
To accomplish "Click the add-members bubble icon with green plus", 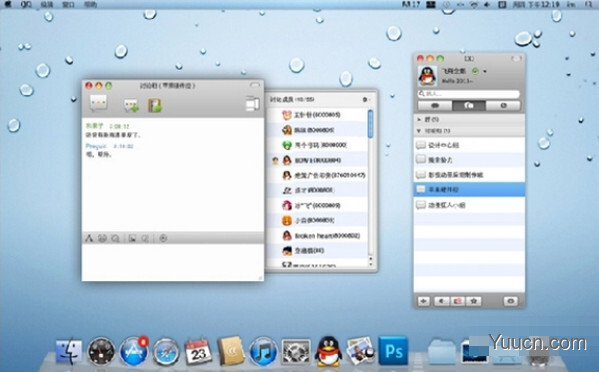I will point(131,106).
